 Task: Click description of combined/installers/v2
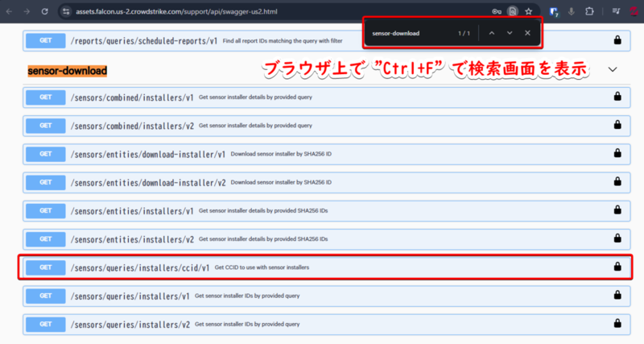[x=255, y=126]
